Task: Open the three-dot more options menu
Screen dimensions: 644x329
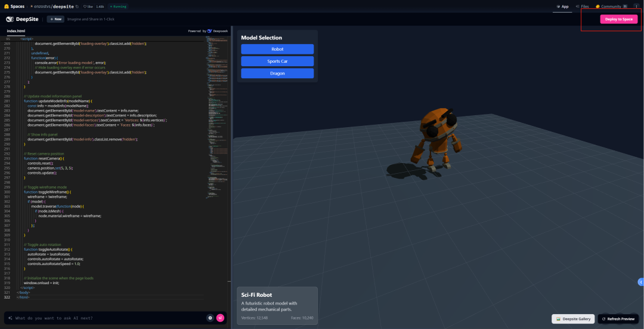Action: point(636,7)
